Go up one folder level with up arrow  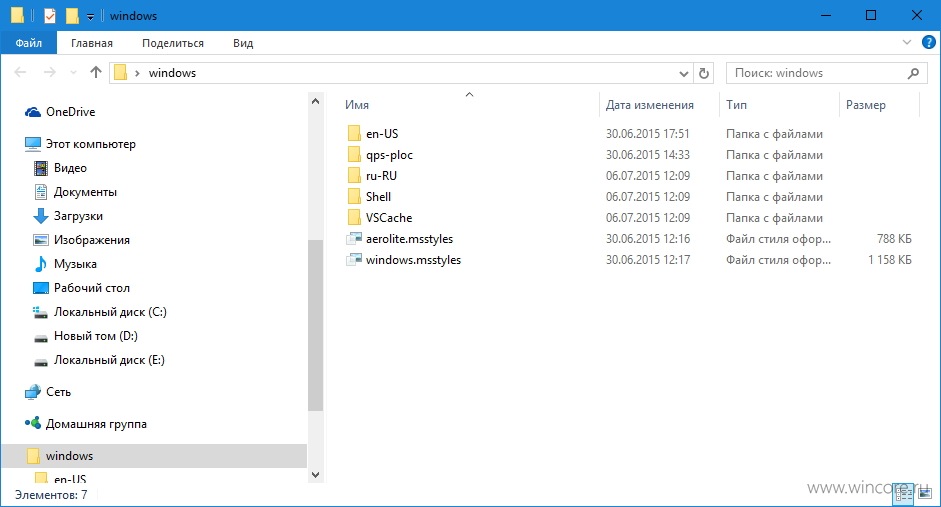pos(95,73)
